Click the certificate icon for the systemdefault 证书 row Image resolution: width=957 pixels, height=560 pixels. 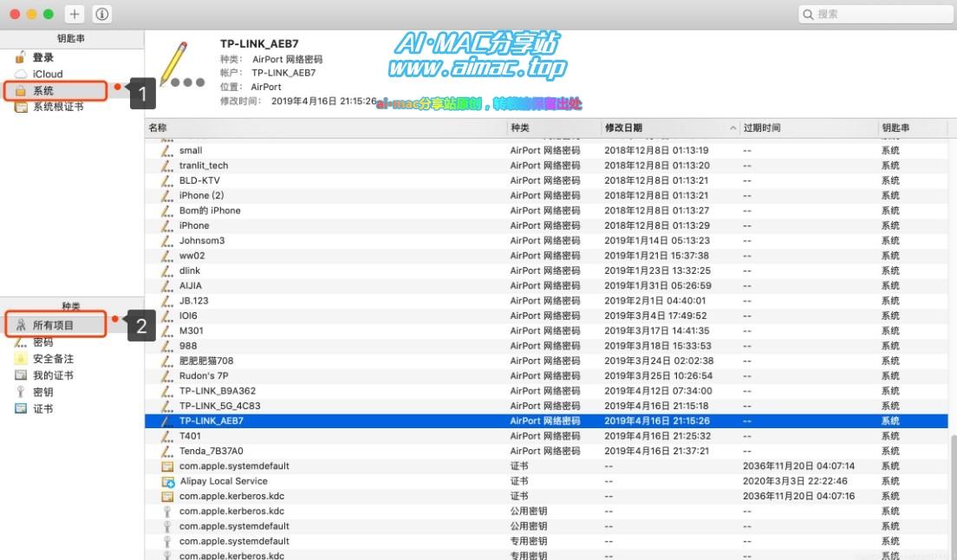(167, 466)
